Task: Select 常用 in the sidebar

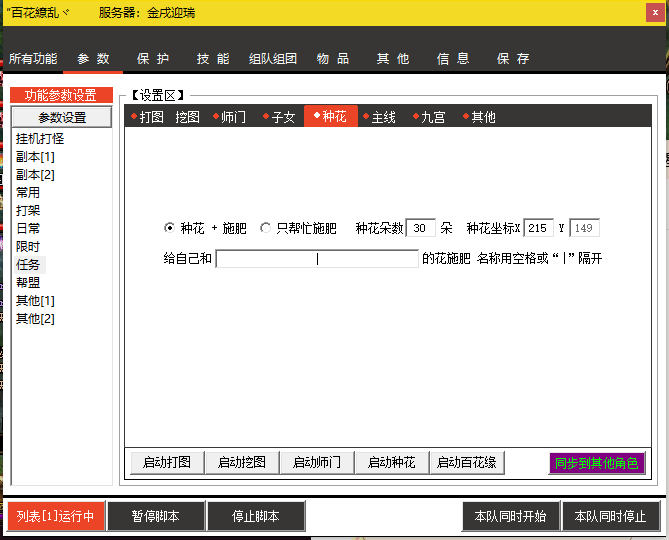Action: tap(28, 192)
